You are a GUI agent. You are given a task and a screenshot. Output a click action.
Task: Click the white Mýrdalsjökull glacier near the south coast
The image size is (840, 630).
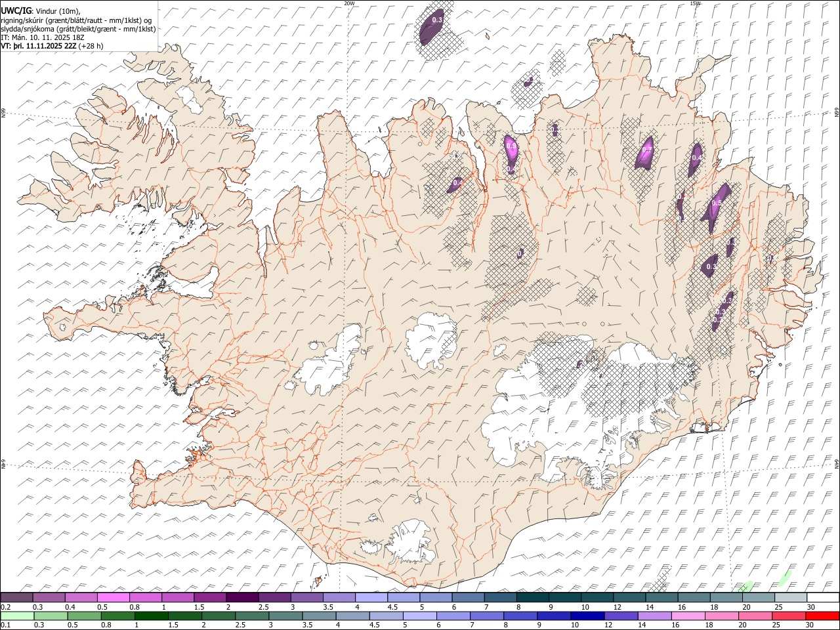click(x=411, y=542)
